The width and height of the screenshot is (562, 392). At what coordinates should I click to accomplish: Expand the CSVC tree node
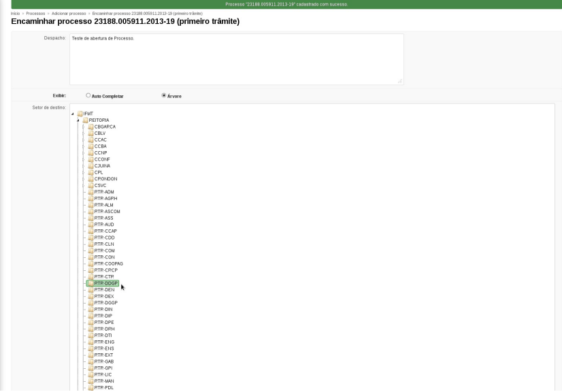(84, 185)
